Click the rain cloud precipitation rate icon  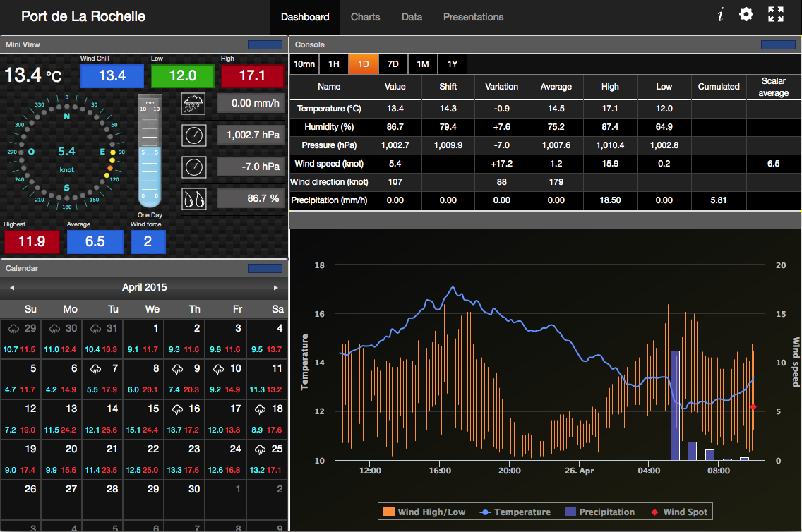(193, 104)
